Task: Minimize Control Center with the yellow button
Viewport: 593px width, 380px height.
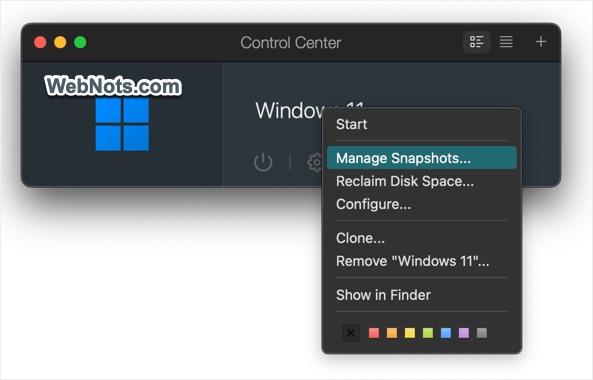Action: click(x=60, y=42)
